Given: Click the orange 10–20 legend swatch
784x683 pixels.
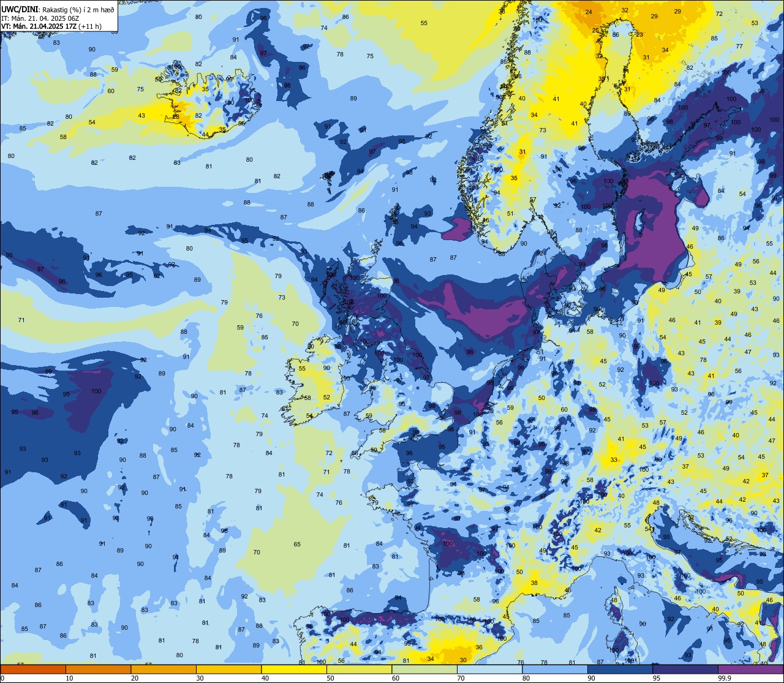Looking at the screenshot, I should pos(98,669).
